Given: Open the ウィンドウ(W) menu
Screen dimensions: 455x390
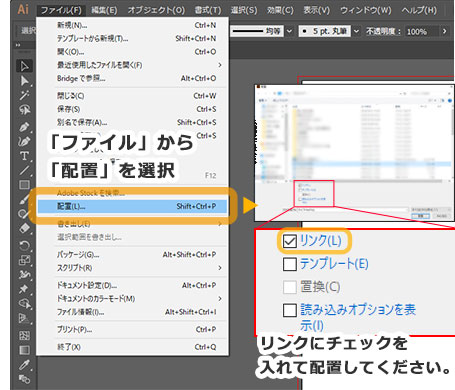Looking at the screenshot, I should pos(366,10).
